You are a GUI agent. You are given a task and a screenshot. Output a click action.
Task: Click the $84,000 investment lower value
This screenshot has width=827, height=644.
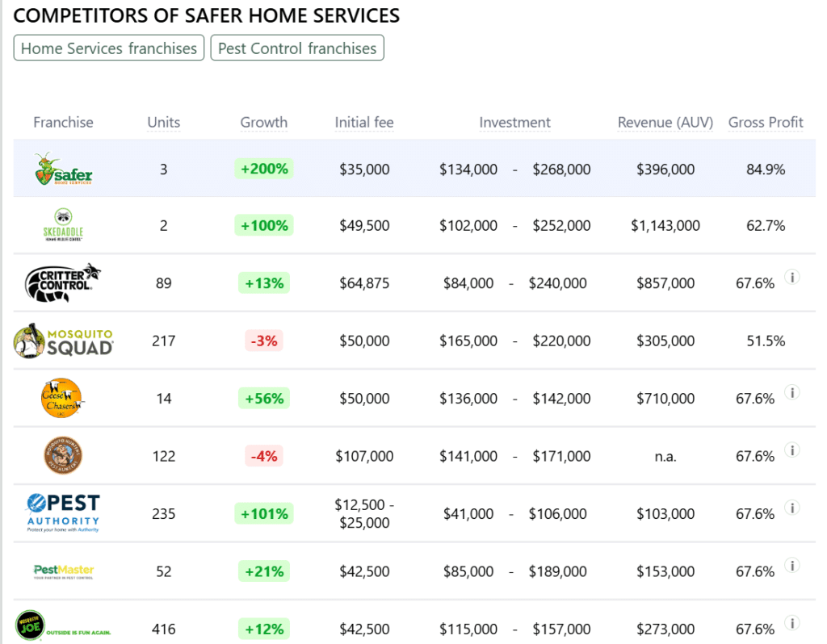468,283
